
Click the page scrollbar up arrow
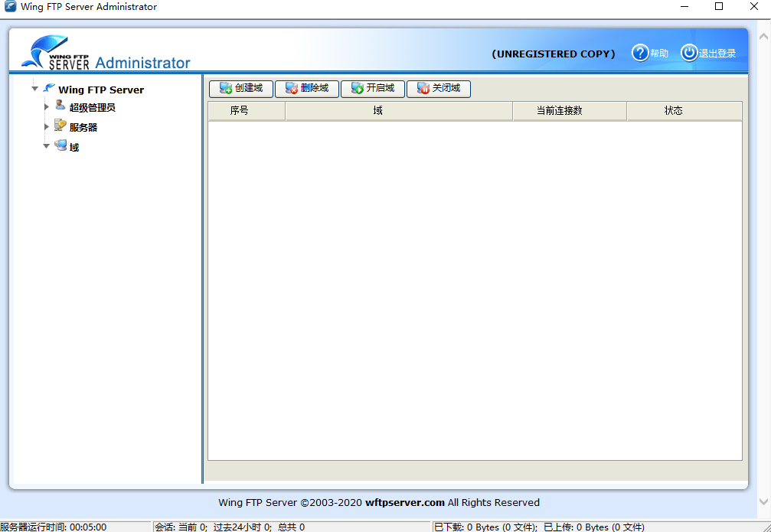pyautogui.click(x=763, y=37)
